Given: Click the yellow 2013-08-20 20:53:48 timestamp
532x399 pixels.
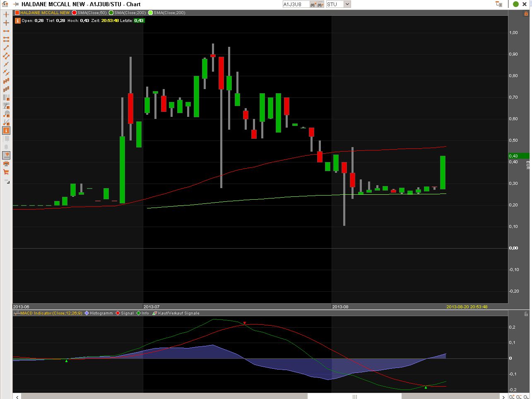Looking at the screenshot, I should point(467,307).
